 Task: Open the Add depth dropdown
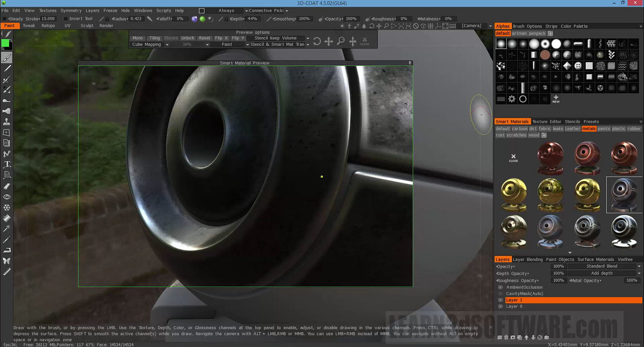tap(605, 273)
